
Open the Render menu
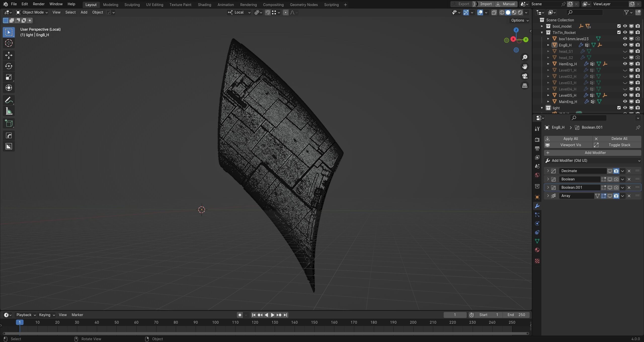[38, 4]
